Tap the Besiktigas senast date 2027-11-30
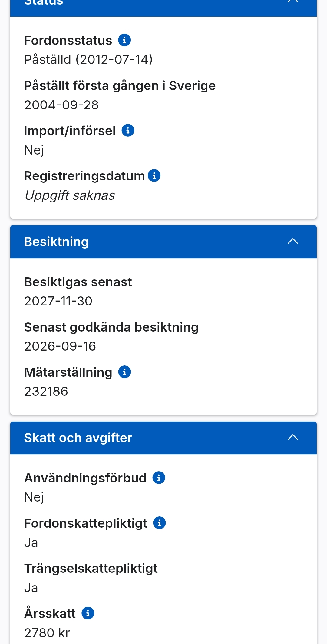Viewport: 327px width, 644px height. coord(58,301)
